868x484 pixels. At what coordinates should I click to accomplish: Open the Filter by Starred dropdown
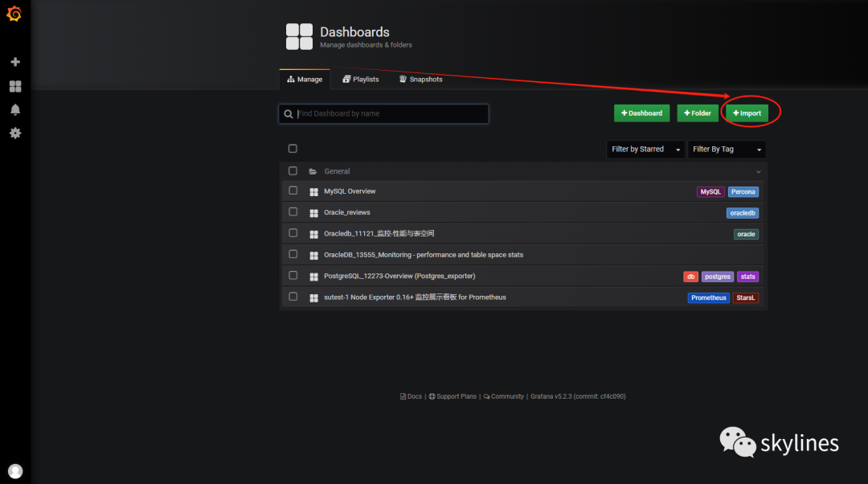click(645, 150)
